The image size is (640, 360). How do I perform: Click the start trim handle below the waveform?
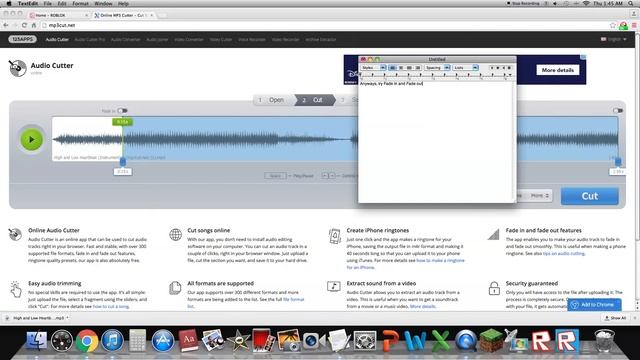coord(122,162)
